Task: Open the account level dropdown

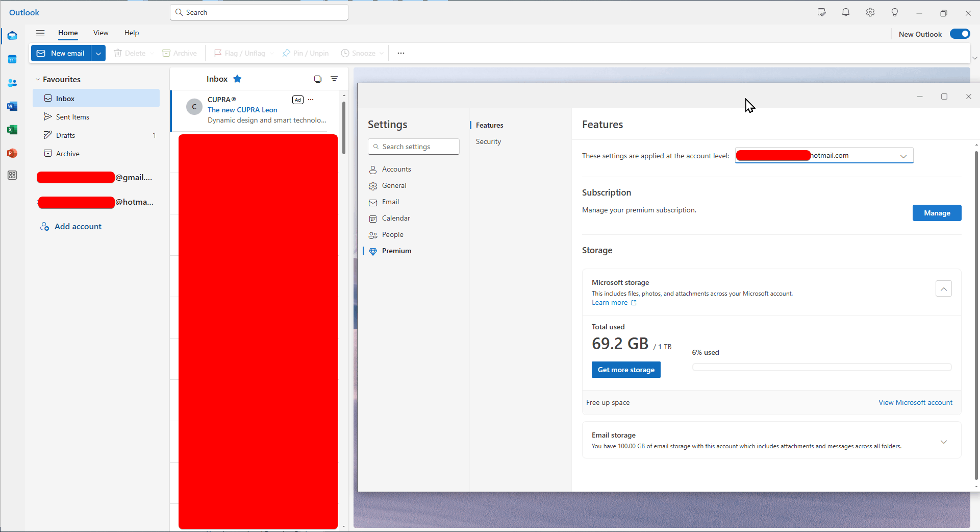Action: click(x=824, y=155)
